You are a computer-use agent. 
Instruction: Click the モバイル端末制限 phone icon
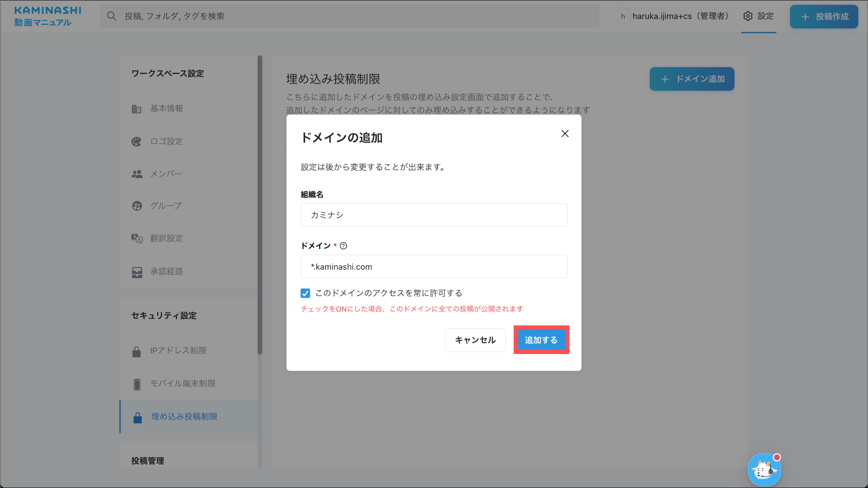137,384
